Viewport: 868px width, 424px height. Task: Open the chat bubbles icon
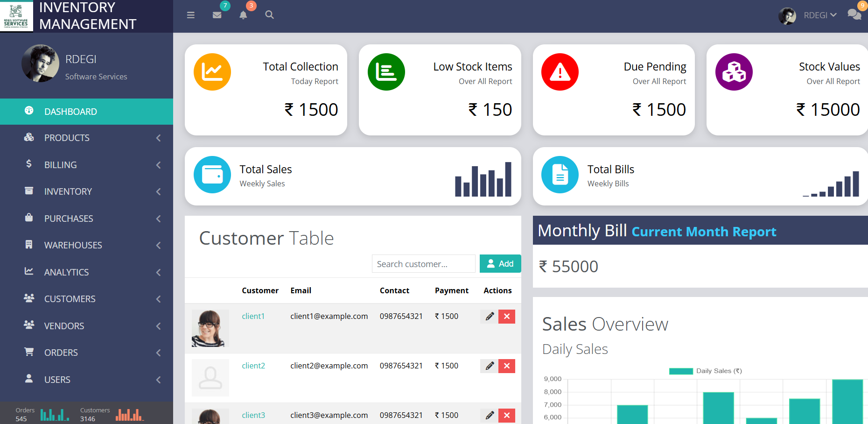[854, 15]
